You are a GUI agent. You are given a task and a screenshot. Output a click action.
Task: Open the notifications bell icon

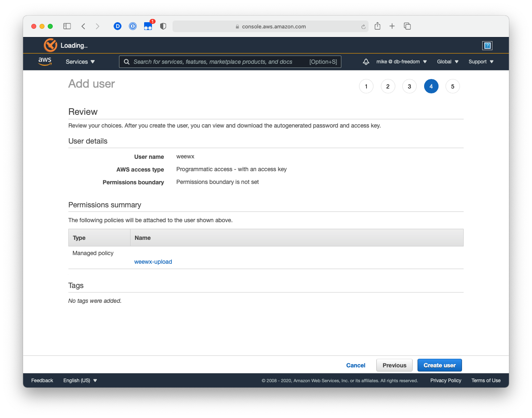366,62
